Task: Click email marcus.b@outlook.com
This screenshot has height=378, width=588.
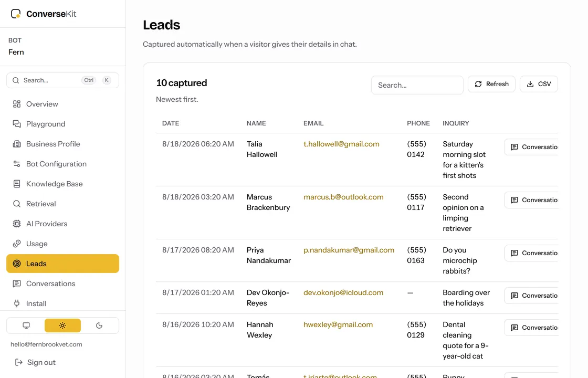Action: [343, 197]
